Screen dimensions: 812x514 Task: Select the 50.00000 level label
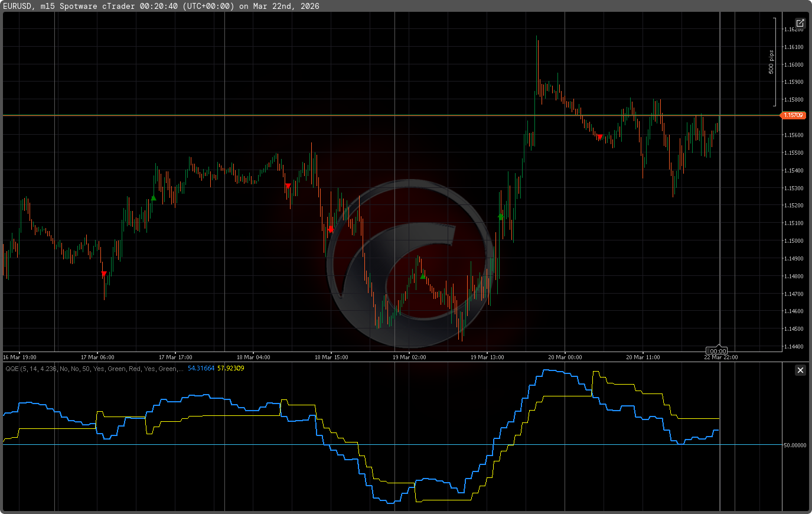(794, 445)
